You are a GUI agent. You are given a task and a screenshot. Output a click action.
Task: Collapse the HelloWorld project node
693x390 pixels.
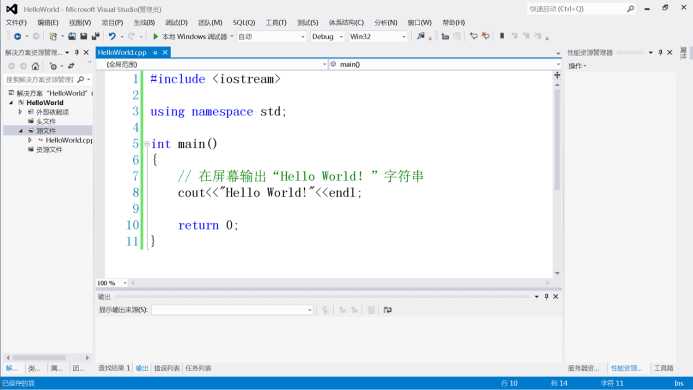point(11,103)
